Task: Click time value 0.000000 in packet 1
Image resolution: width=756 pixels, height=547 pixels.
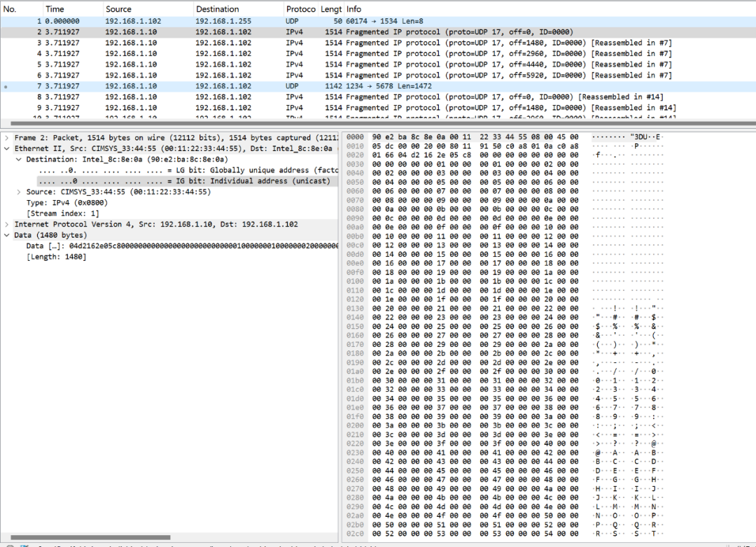Action: [62, 21]
